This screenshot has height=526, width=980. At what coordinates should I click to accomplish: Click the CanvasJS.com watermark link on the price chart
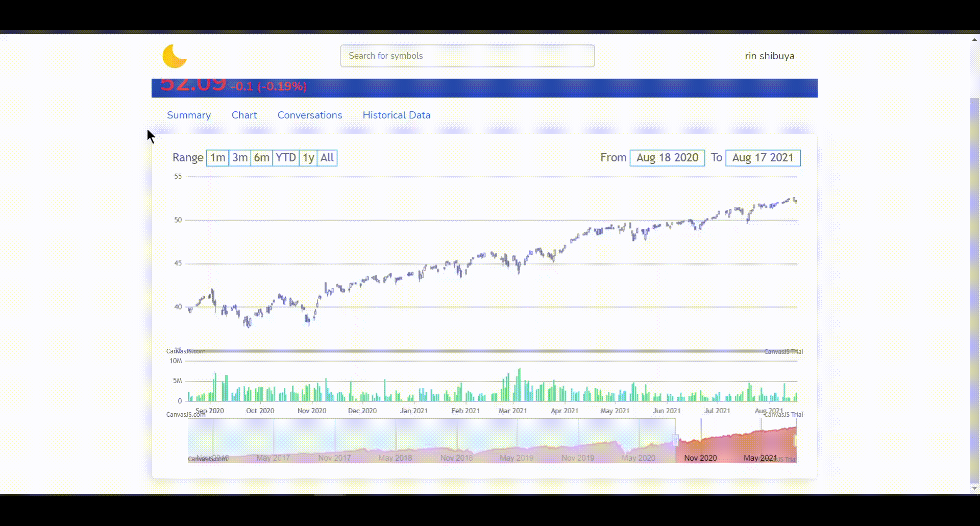point(186,351)
